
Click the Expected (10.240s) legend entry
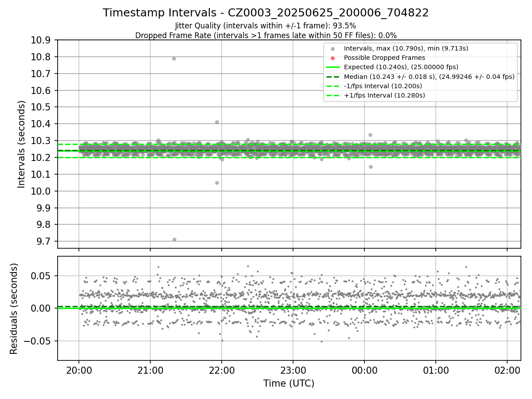coord(401,67)
